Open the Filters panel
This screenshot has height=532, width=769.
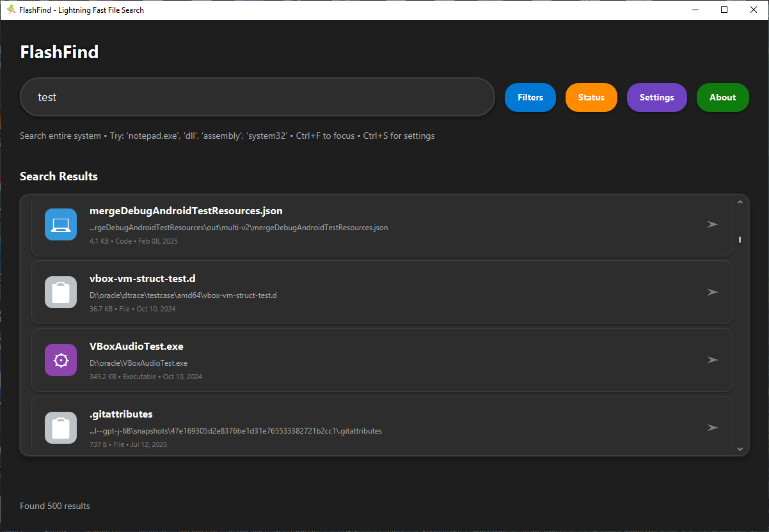click(x=530, y=97)
